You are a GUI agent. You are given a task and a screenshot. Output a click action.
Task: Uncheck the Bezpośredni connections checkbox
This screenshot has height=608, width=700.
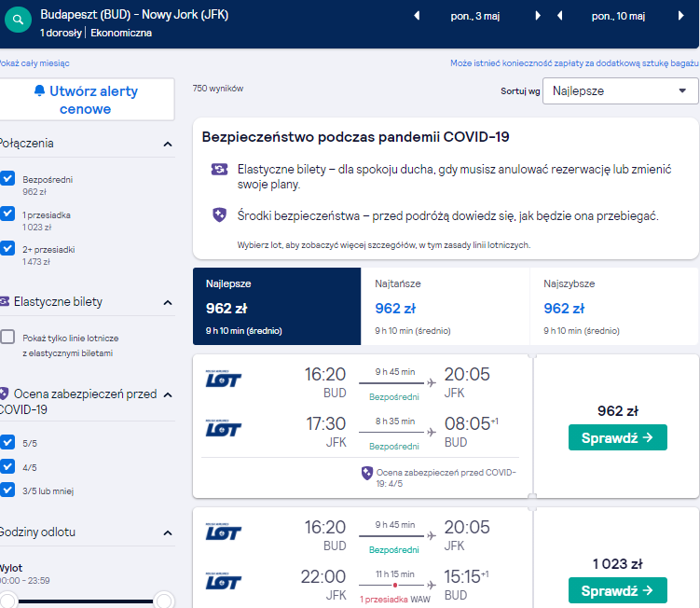pyautogui.click(x=7, y=178)
